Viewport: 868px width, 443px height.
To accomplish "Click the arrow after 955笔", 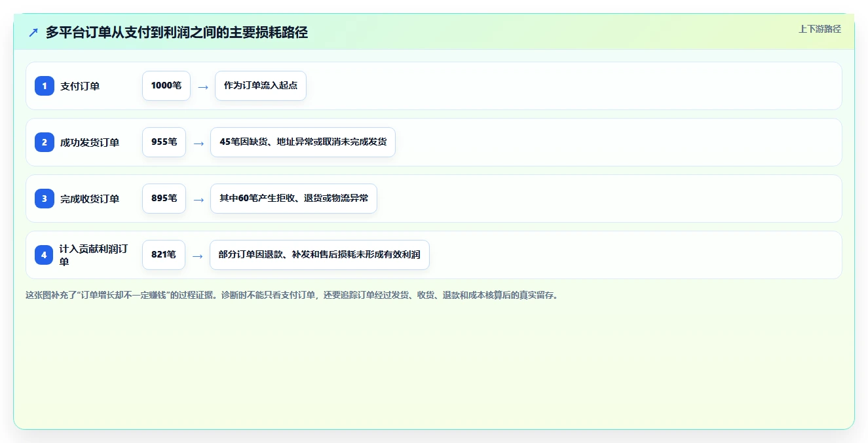I will click(x=198, y=143).
